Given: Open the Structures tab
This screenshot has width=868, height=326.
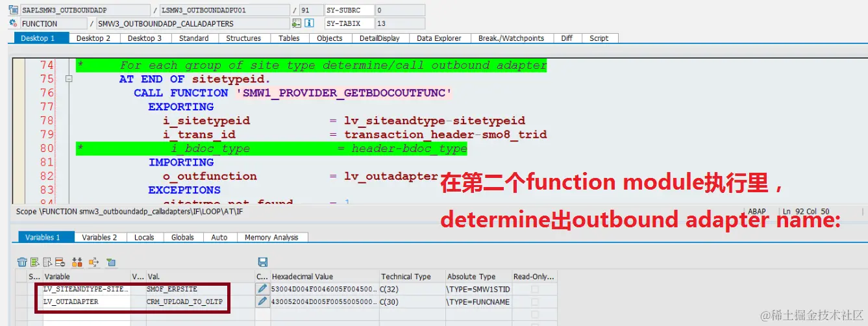Looking at the screenshot, I should (x=244, y=38).
